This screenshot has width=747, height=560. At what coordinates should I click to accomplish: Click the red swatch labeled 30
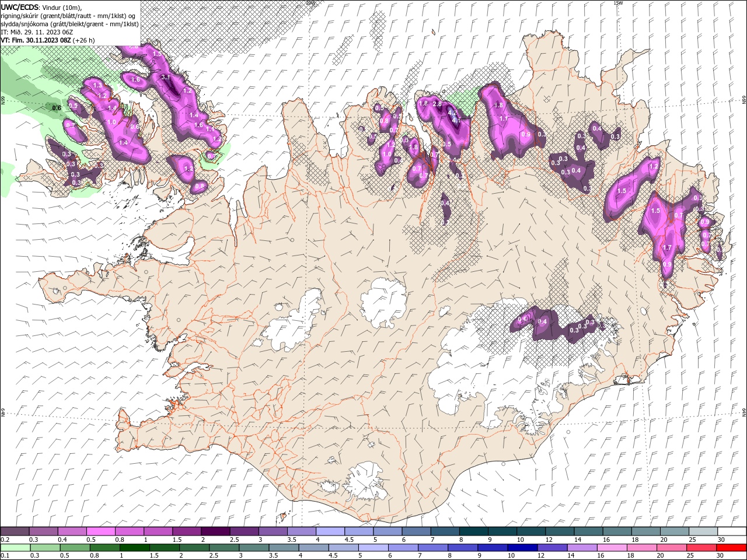732,548
